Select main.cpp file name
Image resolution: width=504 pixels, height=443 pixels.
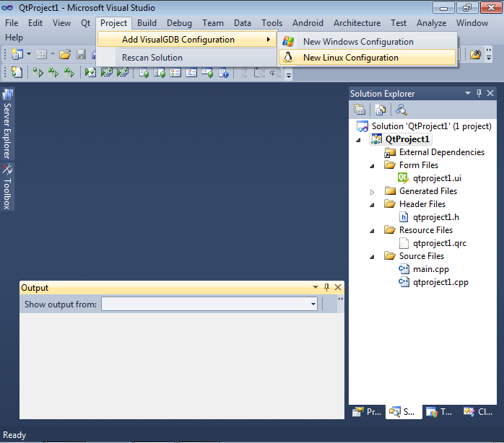coord(431,269)
